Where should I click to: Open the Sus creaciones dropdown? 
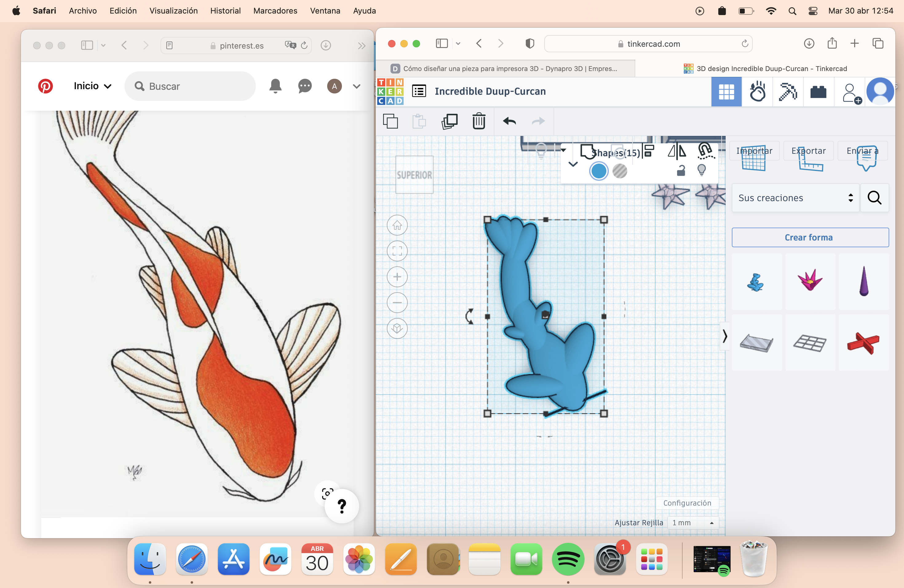(796, 198)
